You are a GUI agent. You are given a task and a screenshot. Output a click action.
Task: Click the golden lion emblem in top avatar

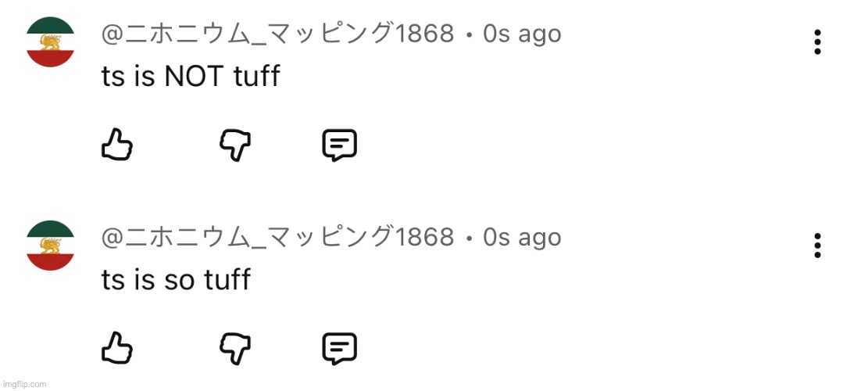(x=50, y=42)
